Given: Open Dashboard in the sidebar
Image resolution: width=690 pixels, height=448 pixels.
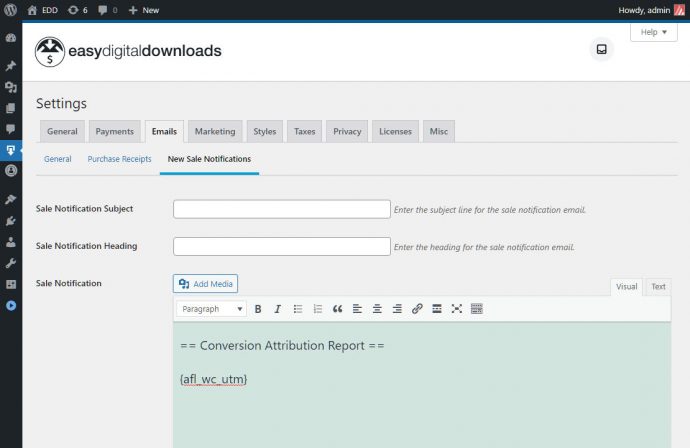Looking at the screenshot, I should pos(11,38).
